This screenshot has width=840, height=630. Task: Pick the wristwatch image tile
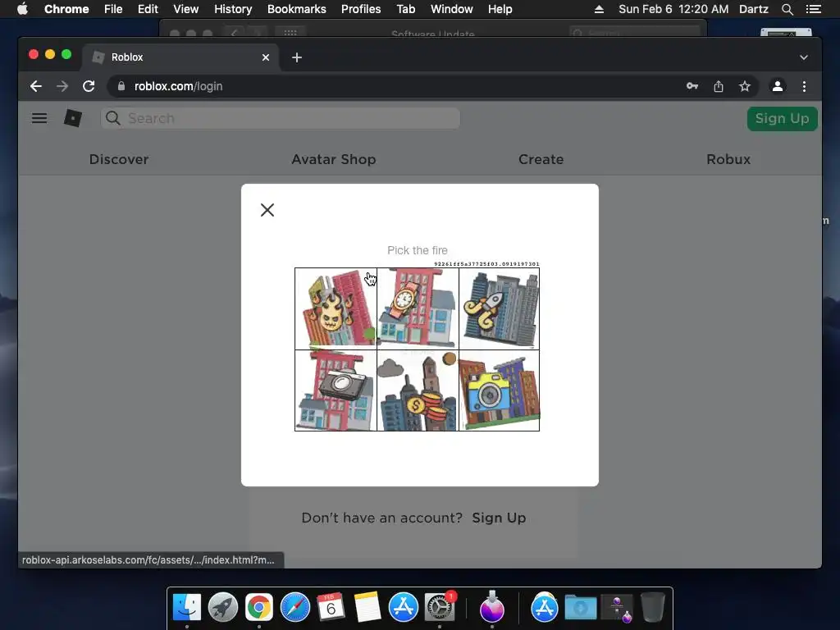point(418,308)
